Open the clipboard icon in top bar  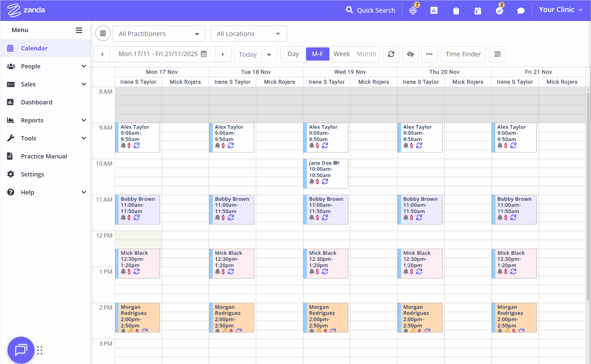coord(456,11)
